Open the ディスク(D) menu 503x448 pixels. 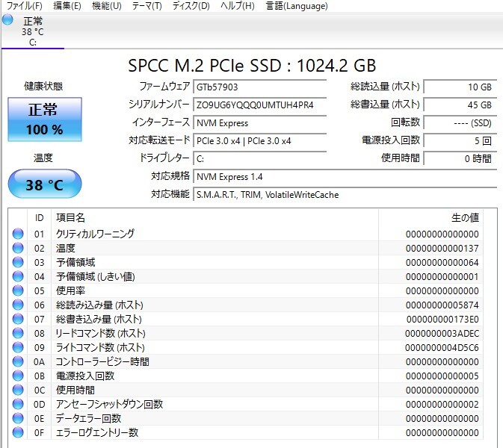coord(191,6)
